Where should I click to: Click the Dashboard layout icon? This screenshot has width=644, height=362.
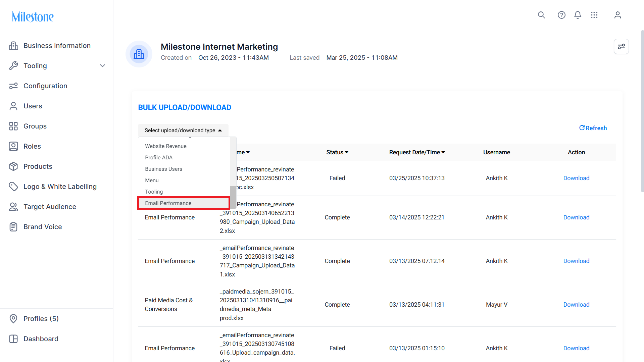coord(13,339)
